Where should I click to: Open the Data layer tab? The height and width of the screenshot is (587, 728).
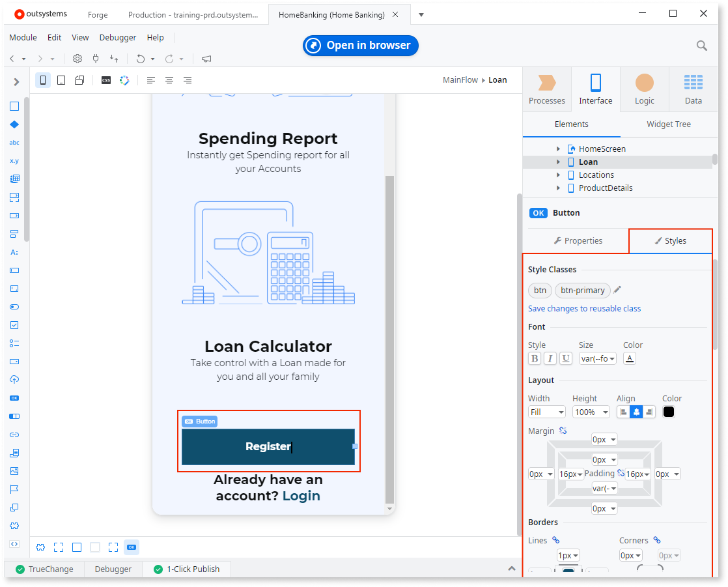[x=693, y=89]
